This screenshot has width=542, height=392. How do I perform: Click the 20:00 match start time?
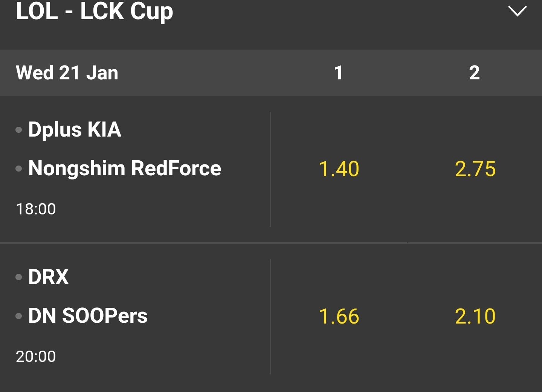click(36, 357)
